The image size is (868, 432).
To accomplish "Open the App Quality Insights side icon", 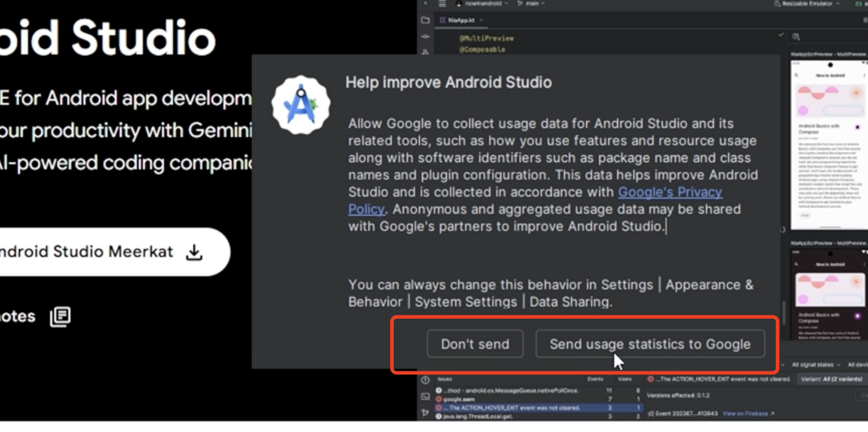I will [425, 380].
